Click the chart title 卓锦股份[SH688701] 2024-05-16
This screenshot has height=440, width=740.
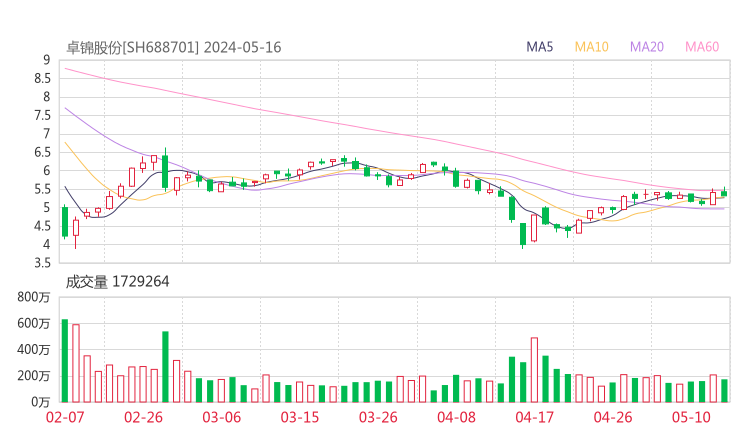[x=174, y=48]
